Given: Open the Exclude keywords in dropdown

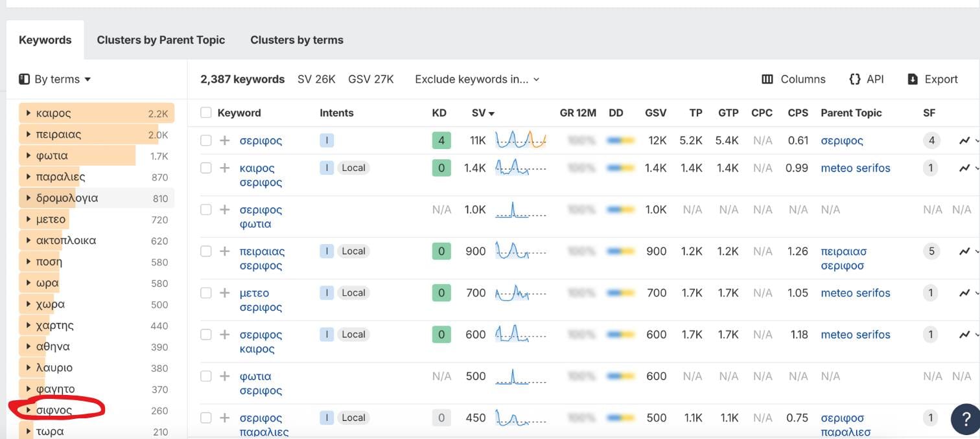Looking at the screenshot, I should coord(477,79).
